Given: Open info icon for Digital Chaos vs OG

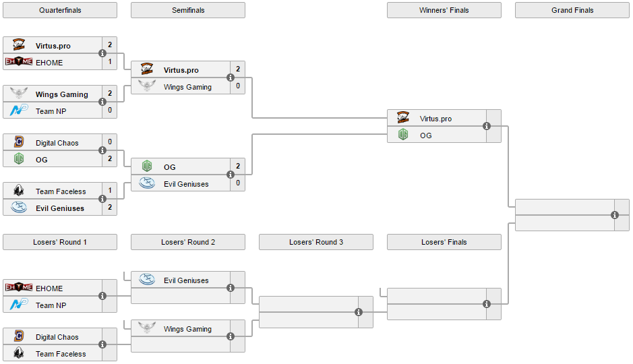Looking at the screenshot, I should coord(102,150).
